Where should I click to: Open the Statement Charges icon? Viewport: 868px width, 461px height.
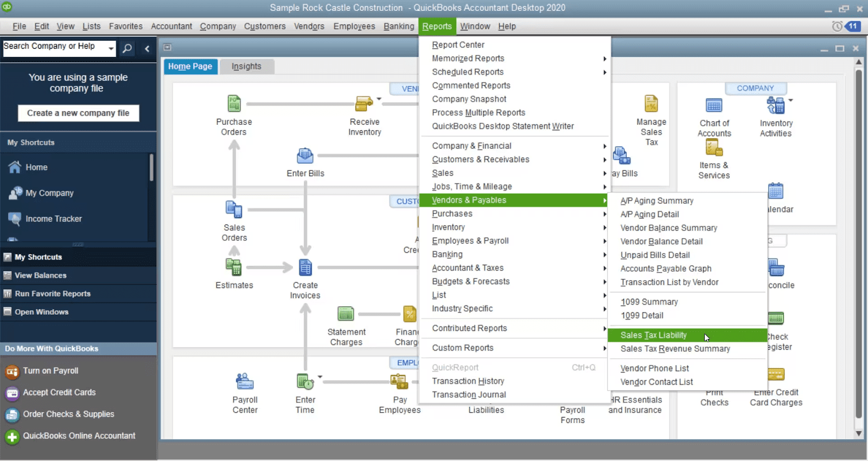tap(346, 314)
